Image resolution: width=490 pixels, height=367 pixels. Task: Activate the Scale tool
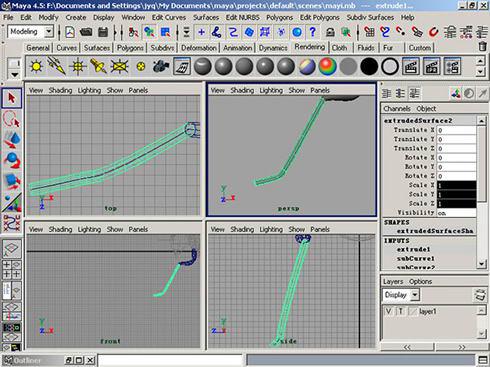[x=12, y=181]
